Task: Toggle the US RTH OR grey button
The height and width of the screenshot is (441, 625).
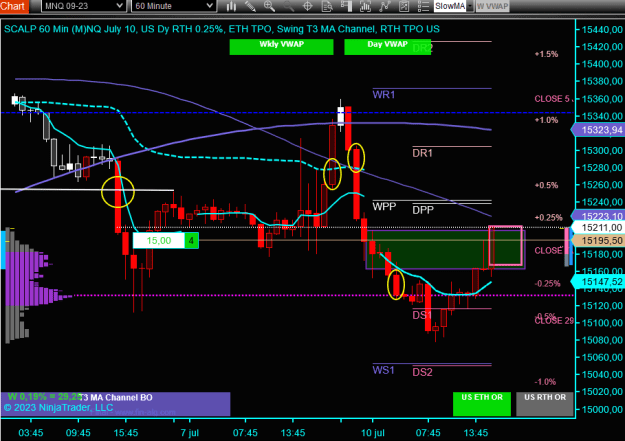Action: pyautogui.click(x=545, y=404)
